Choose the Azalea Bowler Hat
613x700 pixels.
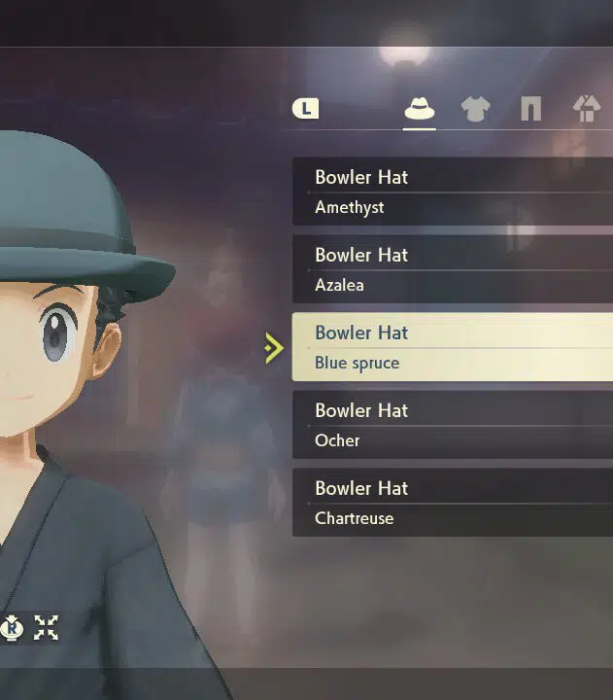point(453,269)
